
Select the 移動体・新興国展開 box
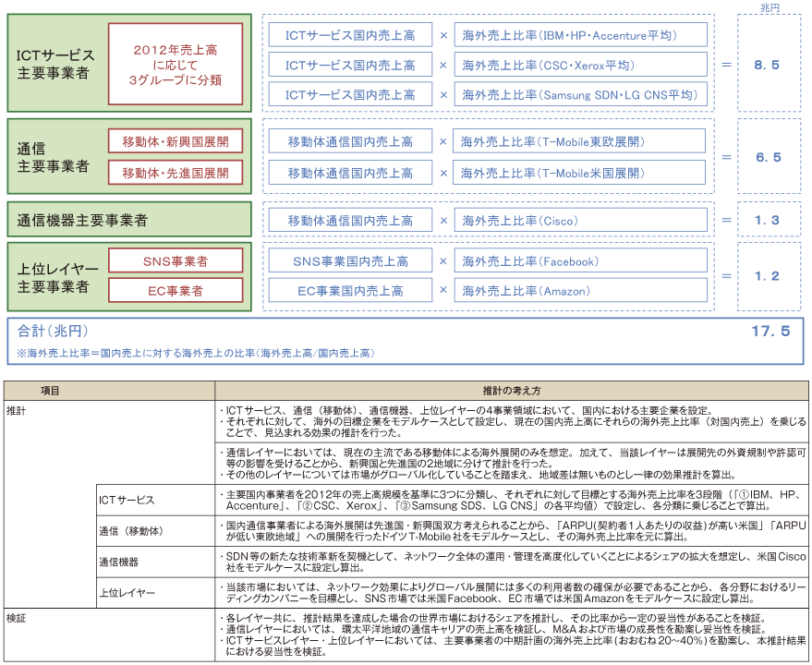click(x=176, y=141)
